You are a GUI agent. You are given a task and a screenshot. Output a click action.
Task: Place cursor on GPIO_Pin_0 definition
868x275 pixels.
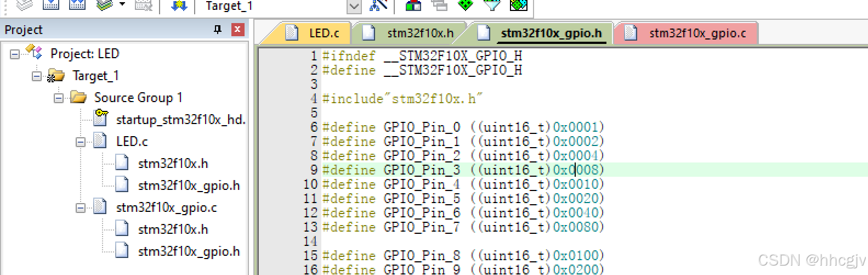pyautogui.click(x=463, y=127)
